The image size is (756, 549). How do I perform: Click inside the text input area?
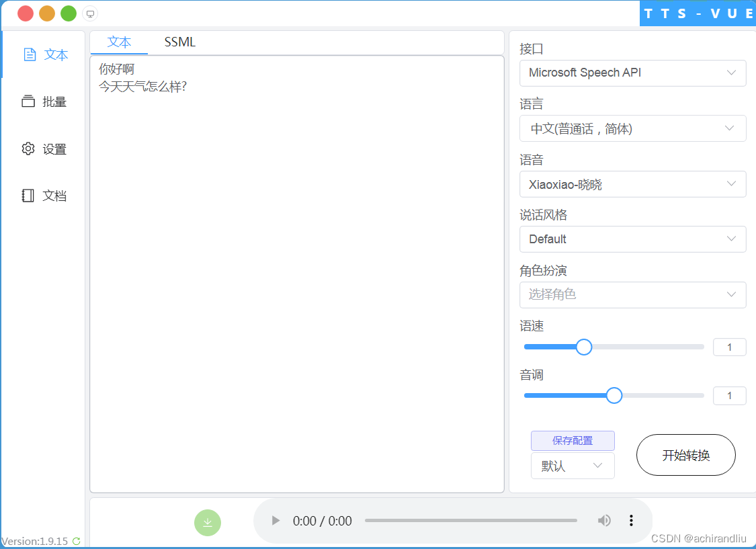pos(297,273)
